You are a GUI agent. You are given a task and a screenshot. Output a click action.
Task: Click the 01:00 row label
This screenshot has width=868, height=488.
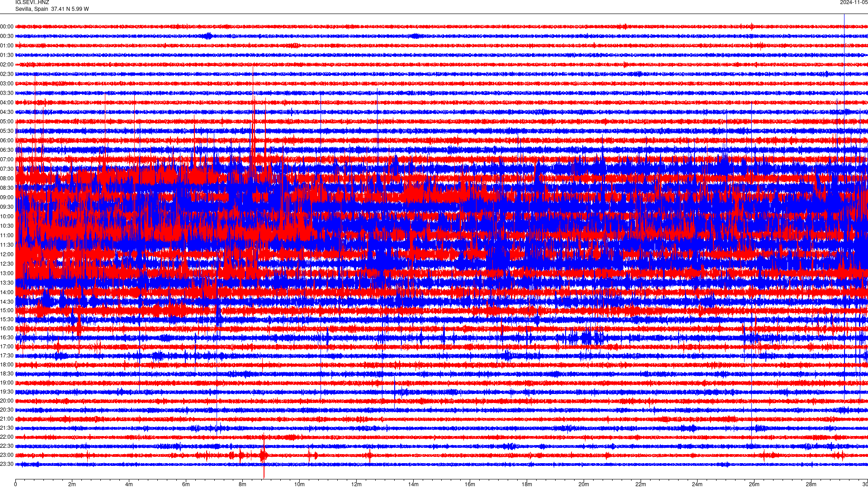click(x=7, y=46)
